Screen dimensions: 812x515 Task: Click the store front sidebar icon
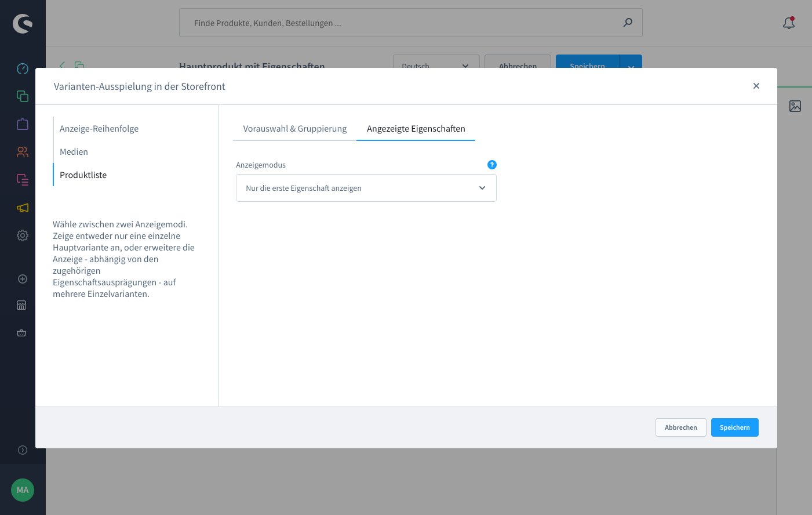21,305
